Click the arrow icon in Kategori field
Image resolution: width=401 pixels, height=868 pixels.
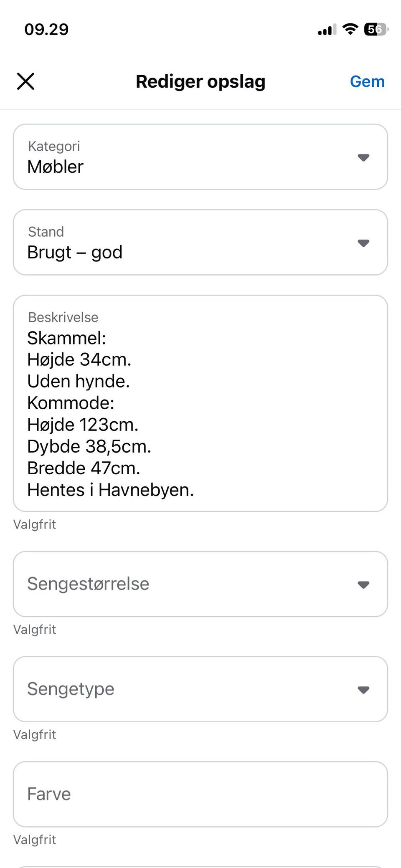[363, 157]
